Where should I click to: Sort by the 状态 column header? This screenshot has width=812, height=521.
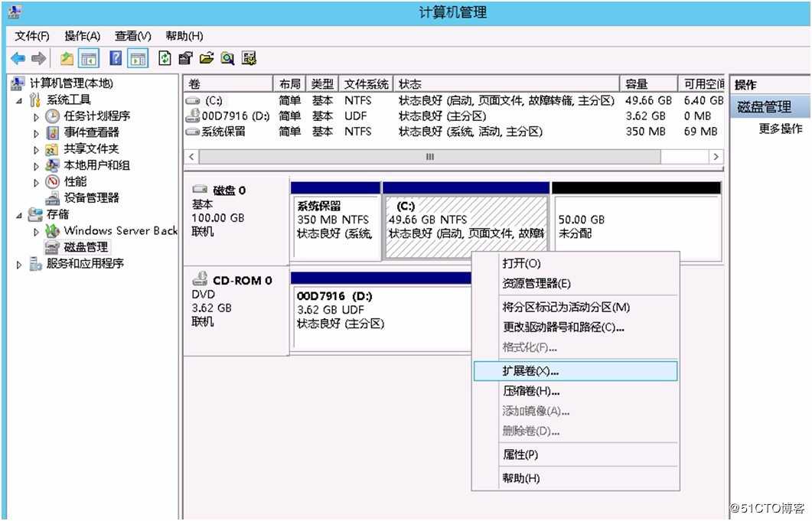pyautogui.click(x=507, y=84)
